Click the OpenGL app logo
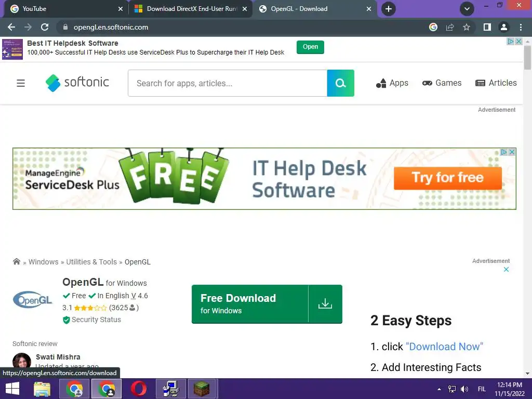This screenshot has width=532, height=399. point(33,300)
